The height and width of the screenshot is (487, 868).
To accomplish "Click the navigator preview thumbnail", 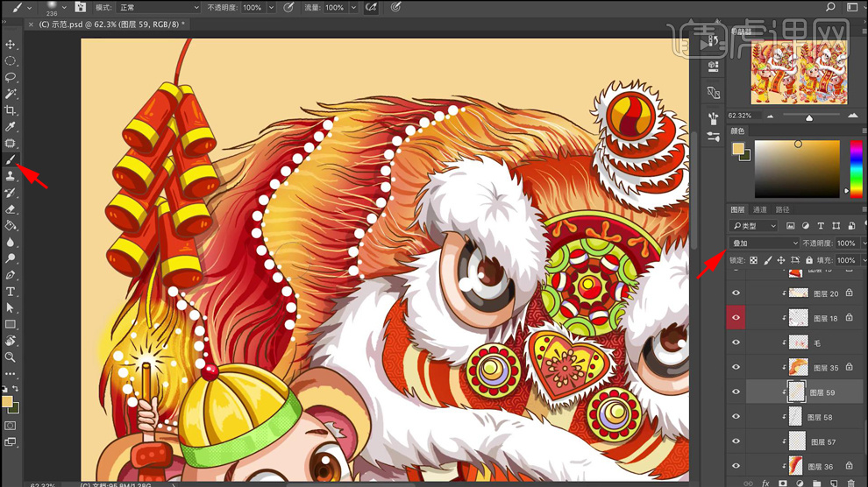I will point(799,71).
